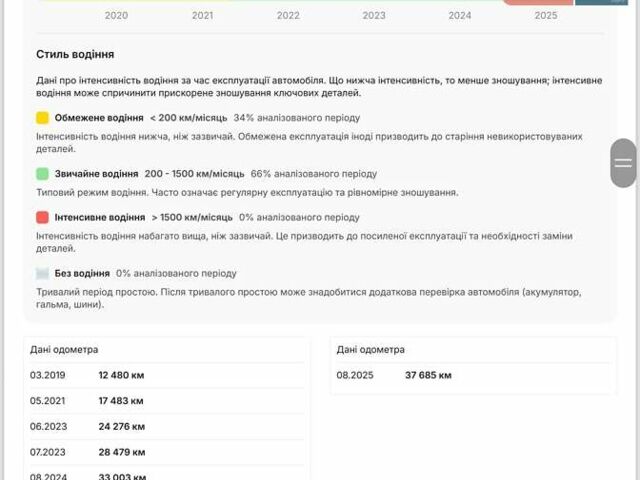Click the grey no-driving swatch

pos(42,273)
